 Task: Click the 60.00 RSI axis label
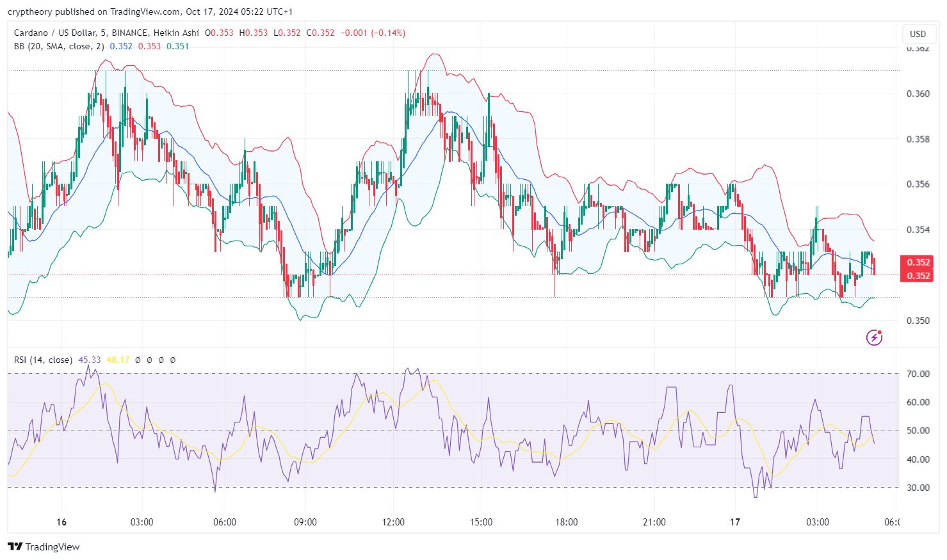(x=918, y=402)
